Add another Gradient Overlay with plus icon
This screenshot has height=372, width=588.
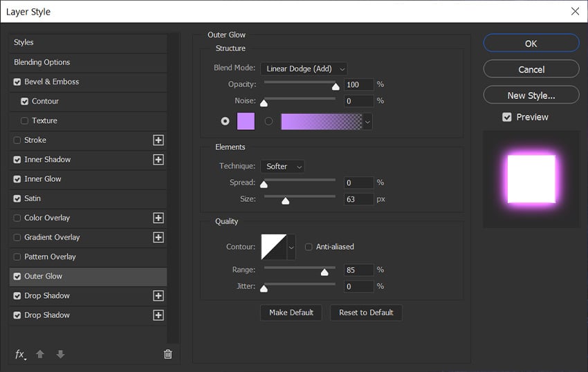158,237
